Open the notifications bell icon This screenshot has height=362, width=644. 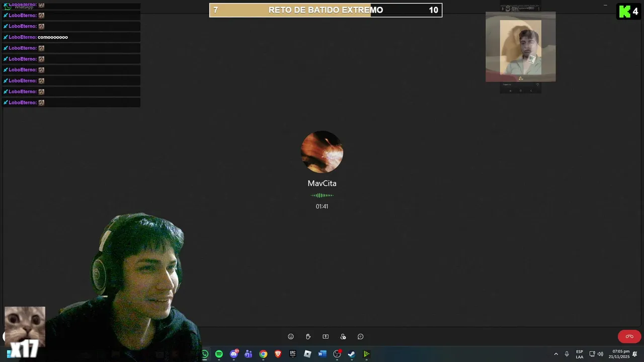(x=635, y=354)
